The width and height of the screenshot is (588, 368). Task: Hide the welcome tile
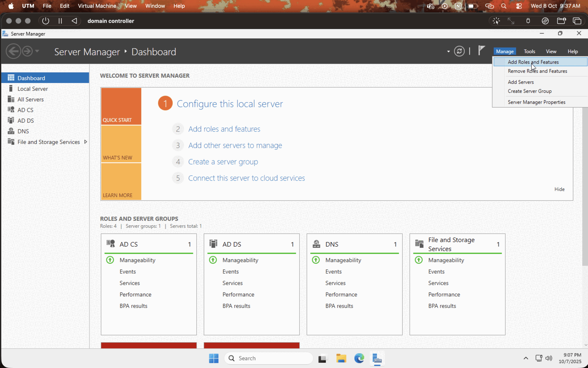[x=559, y=189]
